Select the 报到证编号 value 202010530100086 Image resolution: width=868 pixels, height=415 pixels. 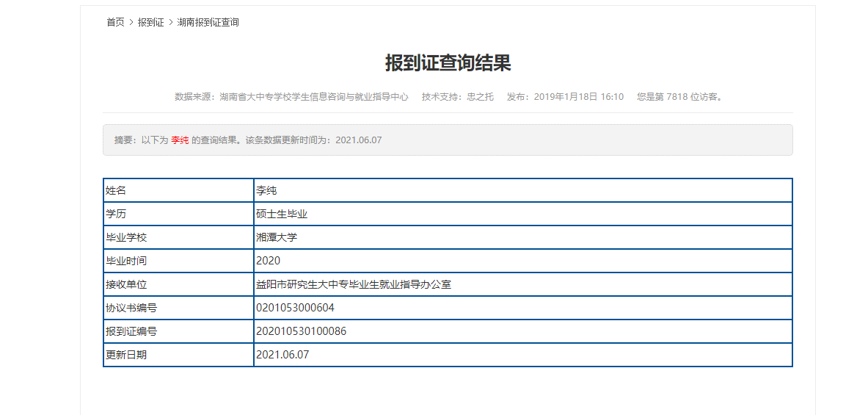coord(301,331)
